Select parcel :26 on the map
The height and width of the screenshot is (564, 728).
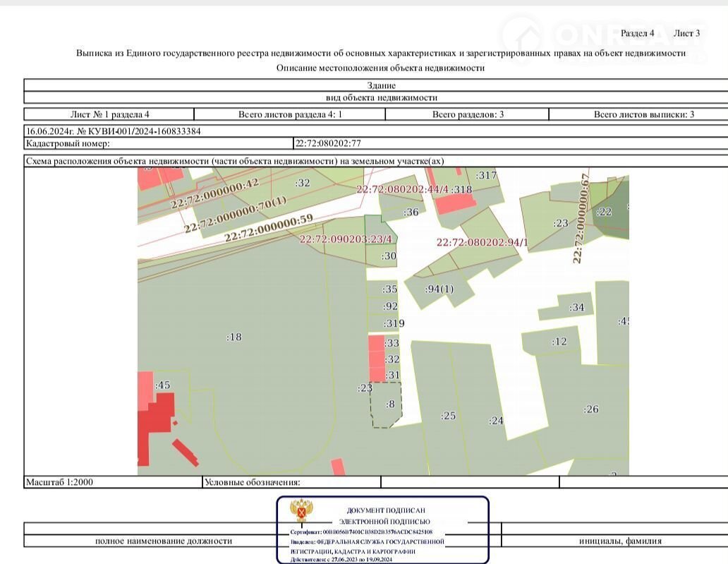pos(590,409)
